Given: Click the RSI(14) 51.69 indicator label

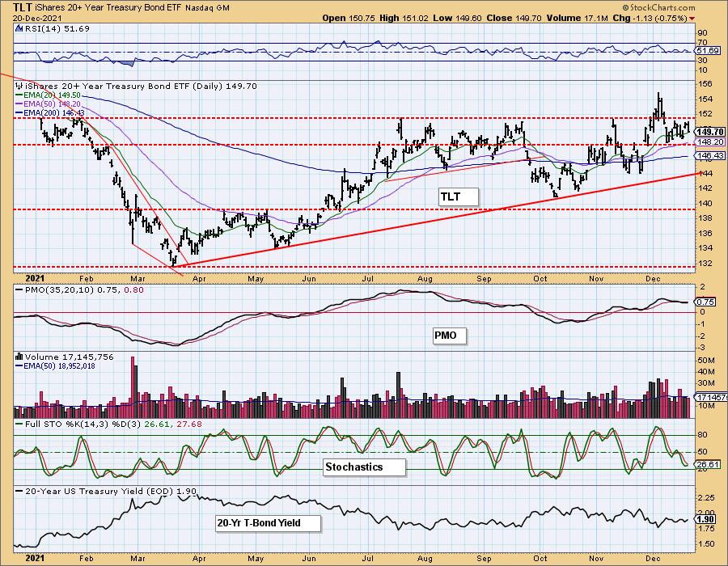Looking at the screenshot, I should pyautogui.click(x=57, y=28).
